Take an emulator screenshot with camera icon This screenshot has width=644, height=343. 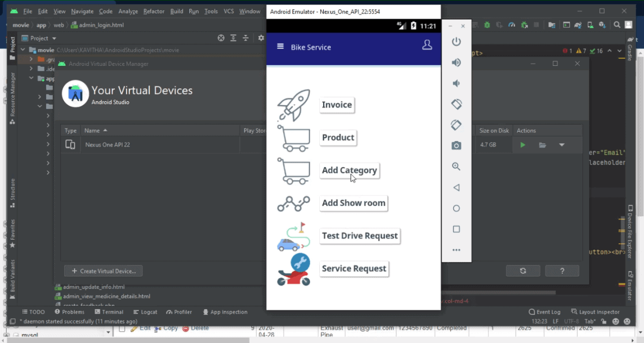coord(456,146)
